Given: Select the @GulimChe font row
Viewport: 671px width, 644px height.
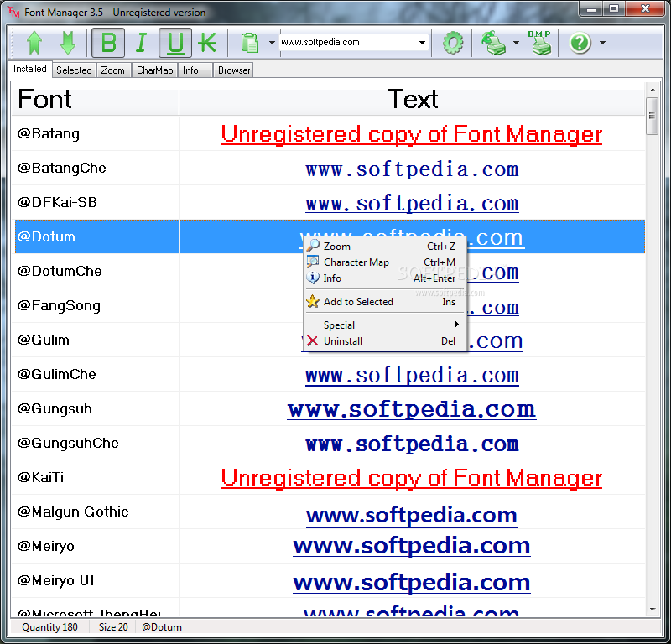Looking at the screenshot, I should click(328, 375).
